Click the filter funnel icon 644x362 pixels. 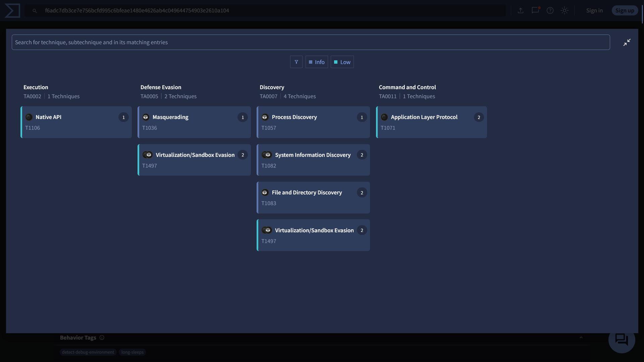click(x=296, y=62)
